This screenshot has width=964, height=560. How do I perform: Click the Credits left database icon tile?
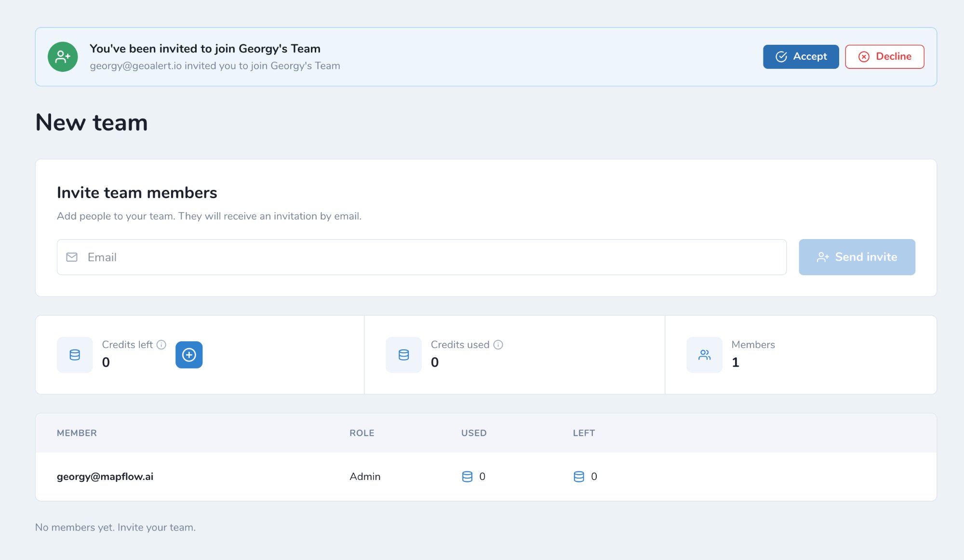[x=75, y=355]
